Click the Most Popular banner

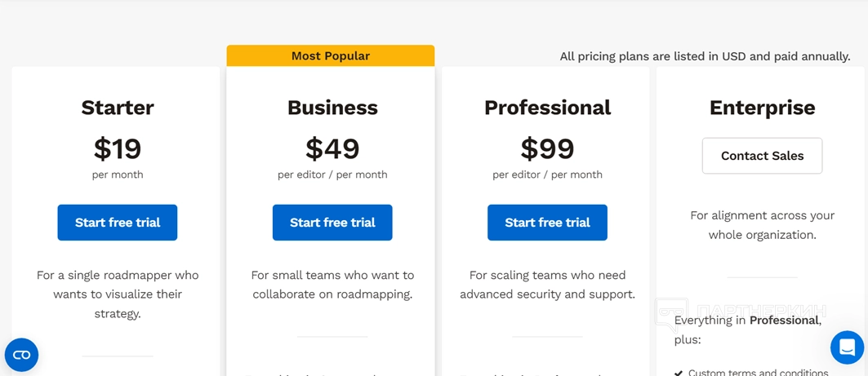click(x=331, y=56)
